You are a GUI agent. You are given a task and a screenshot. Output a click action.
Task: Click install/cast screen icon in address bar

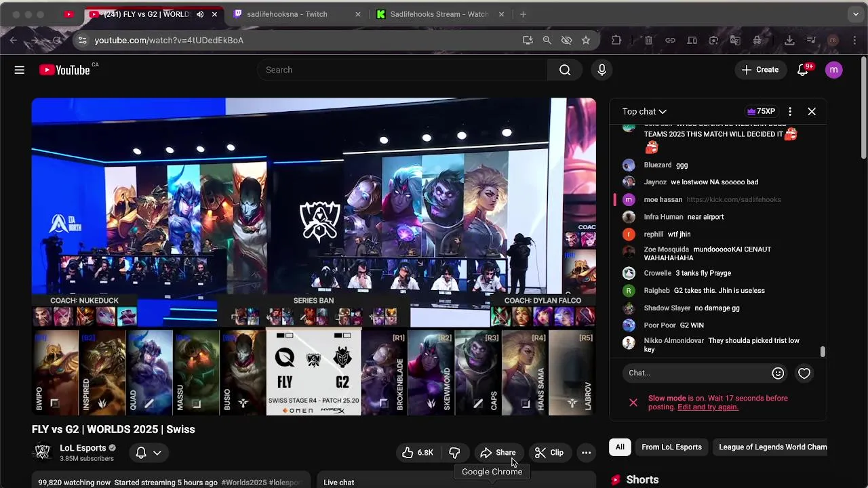(528, 41)
